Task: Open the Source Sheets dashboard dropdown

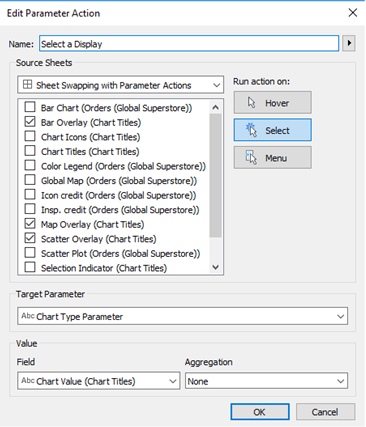Action: [121, 85]
